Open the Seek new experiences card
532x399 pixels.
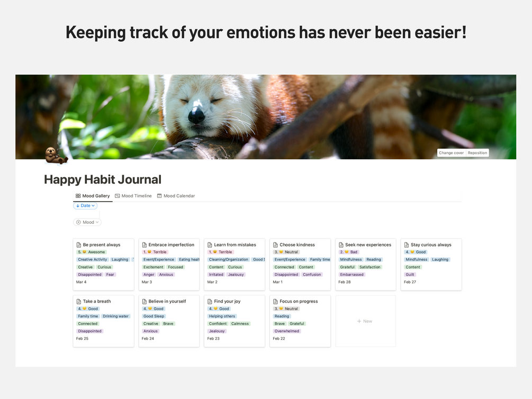(x=365, y=264)
